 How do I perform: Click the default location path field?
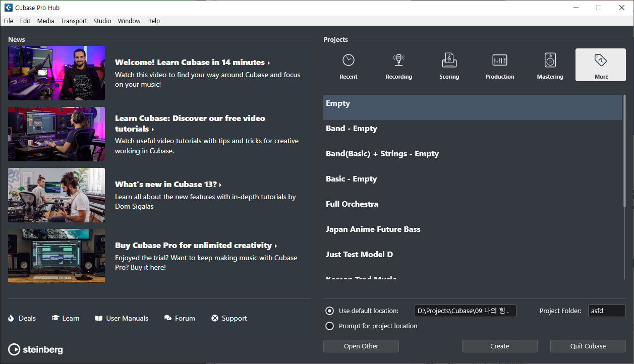[466, 311]
